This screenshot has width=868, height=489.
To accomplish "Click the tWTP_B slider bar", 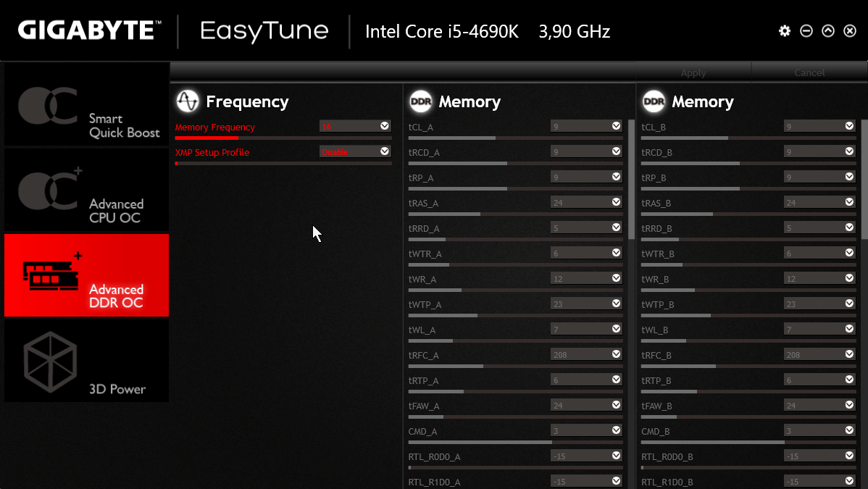I will pyautogui.click(x=748, y=316).
